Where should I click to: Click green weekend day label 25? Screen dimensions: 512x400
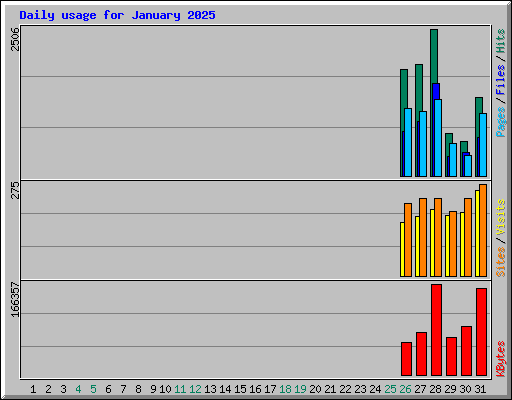click(390, 389)
